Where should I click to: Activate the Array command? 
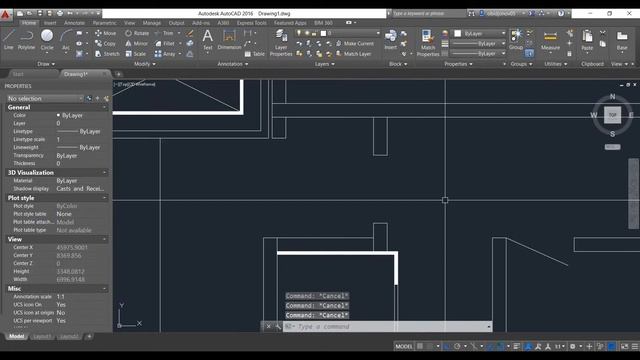tap(165, 53)
